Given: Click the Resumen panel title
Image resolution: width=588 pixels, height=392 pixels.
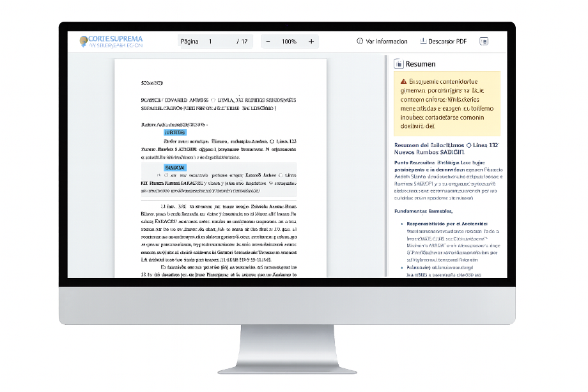Looking at the screenshot, I should pos(421,64).
